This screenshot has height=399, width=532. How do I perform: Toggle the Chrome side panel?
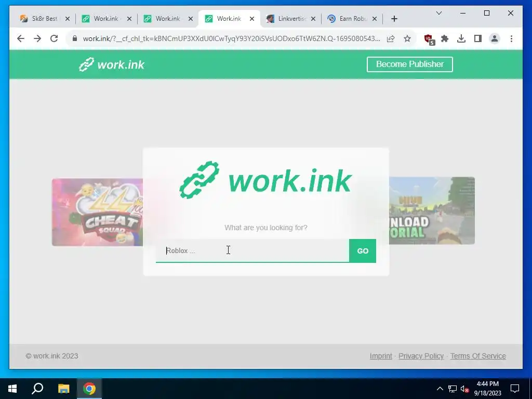point(478,38)
